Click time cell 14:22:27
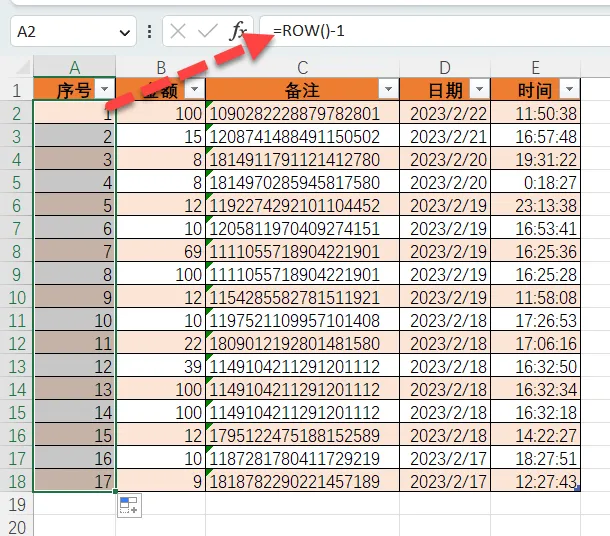 (x=536, y=435)
